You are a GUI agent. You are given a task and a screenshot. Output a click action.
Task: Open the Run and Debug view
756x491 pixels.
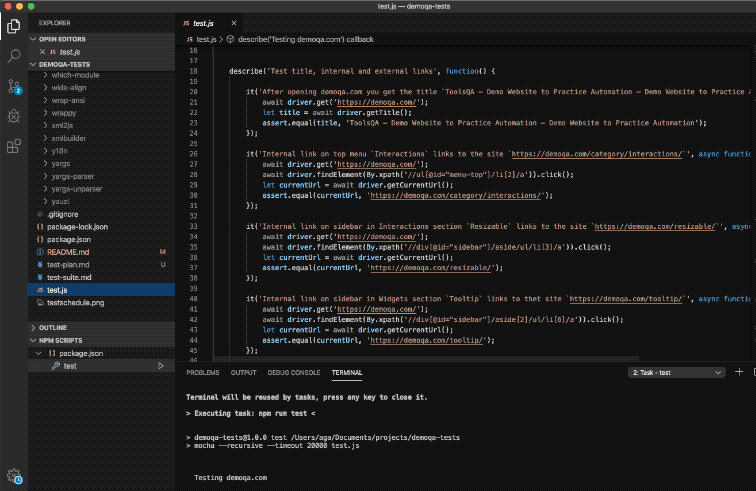[x=14, y=116]
